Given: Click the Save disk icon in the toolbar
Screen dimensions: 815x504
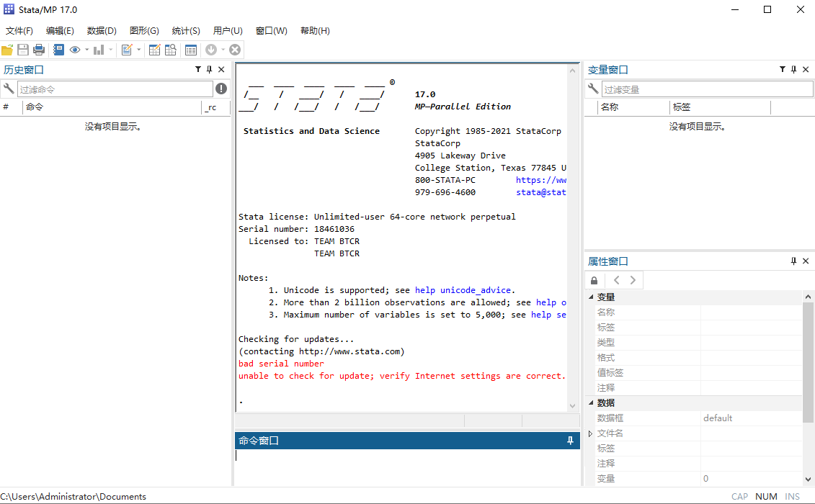Looking at the screenshot, I should point(23,50).
